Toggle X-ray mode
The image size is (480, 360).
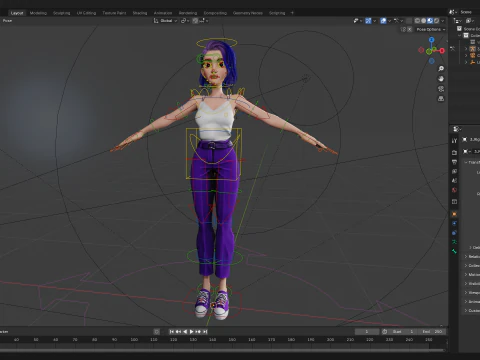pos(409,21)
